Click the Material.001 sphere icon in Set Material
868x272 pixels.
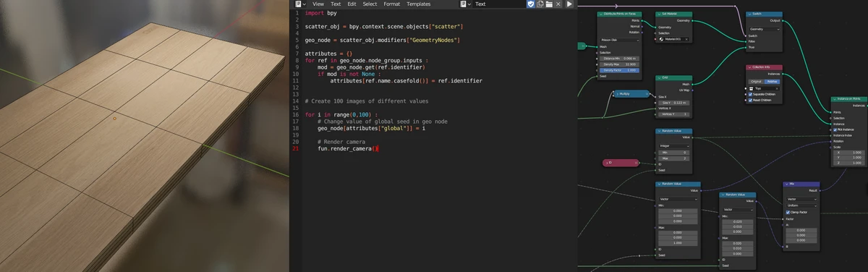(661, 39)
